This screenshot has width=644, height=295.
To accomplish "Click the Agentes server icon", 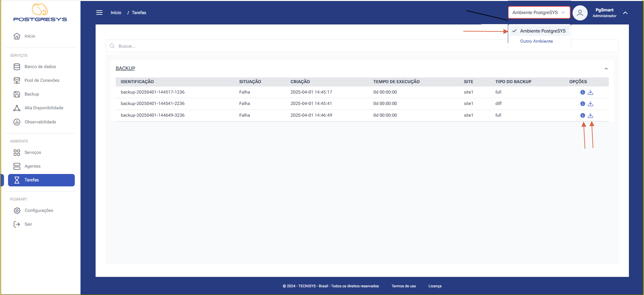I will 17,166.
